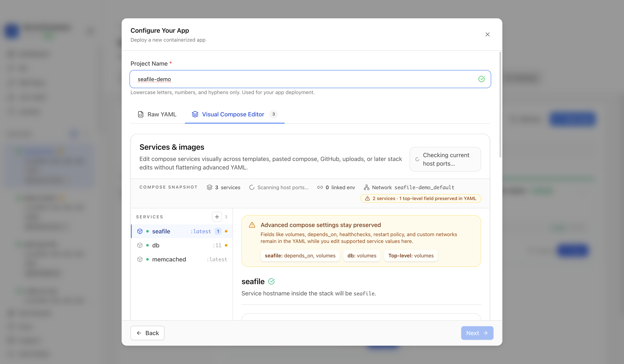This screenshot has width=624, height=364.
Task: Click the 3 services layers icon
Action: tap(210, 187)
